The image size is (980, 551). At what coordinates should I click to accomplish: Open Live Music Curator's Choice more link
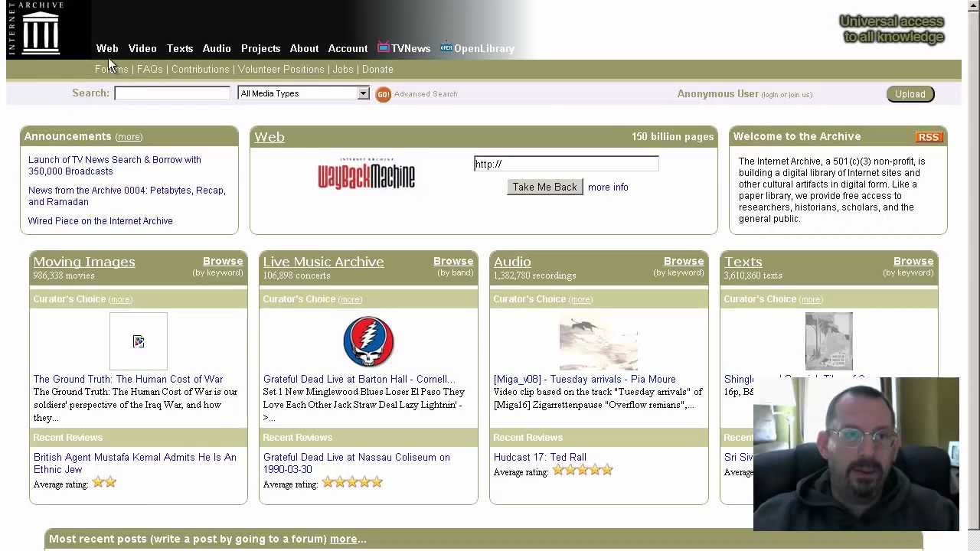tap(350, 299)
